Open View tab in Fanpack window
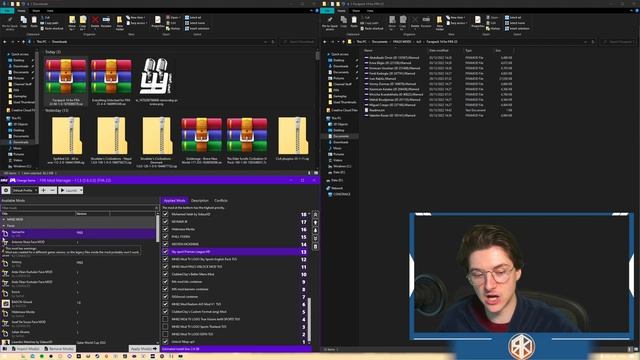The image size is (640, 360). (x=370, y=11)
